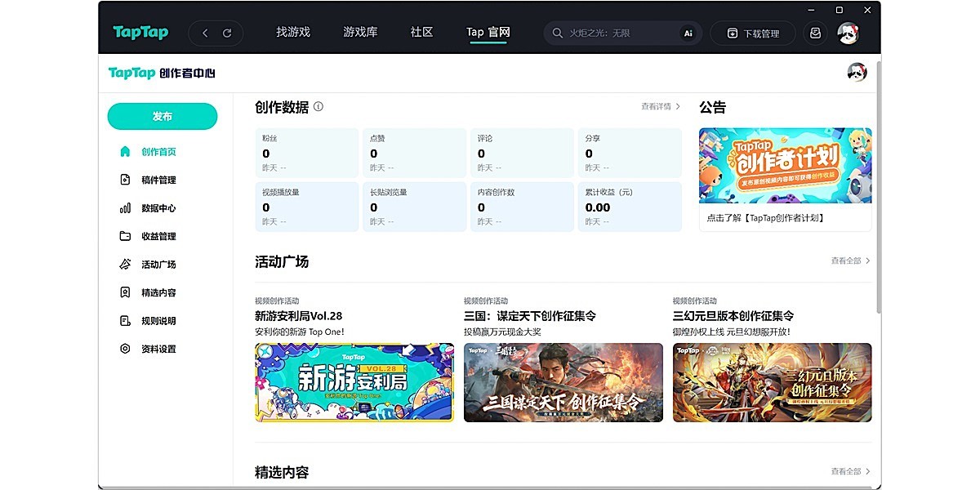Select the 活动广场 megaphone icon

[x=125, y=264]
